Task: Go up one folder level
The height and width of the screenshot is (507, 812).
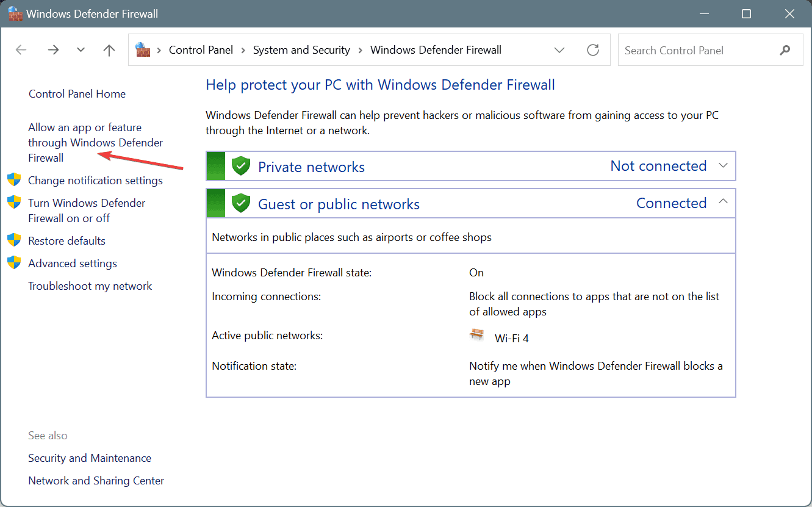Action: point(109,50)
